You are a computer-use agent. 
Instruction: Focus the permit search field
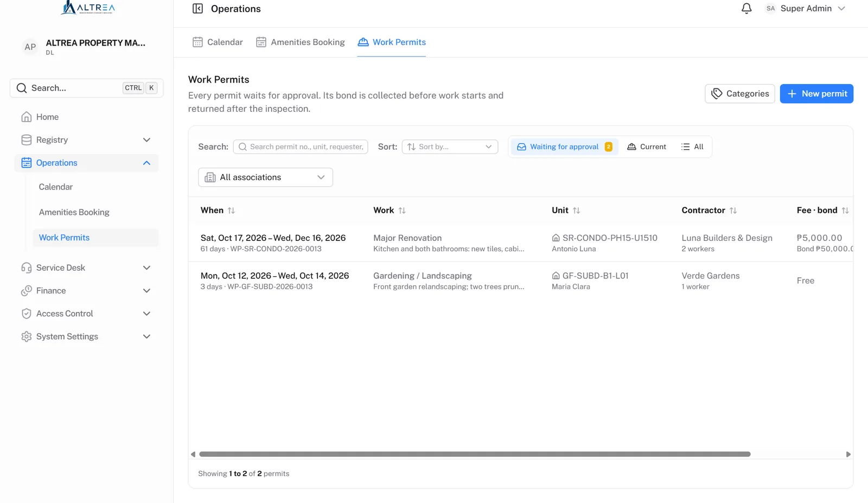[x=301, y=147]
